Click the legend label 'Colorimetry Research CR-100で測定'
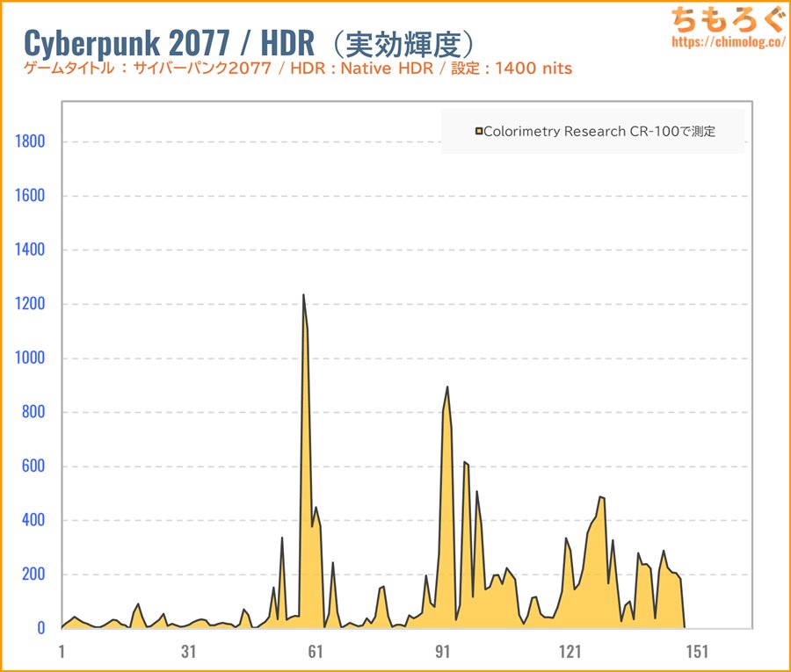The height and width of the screenshot is (672, 791). pos(599,132)
